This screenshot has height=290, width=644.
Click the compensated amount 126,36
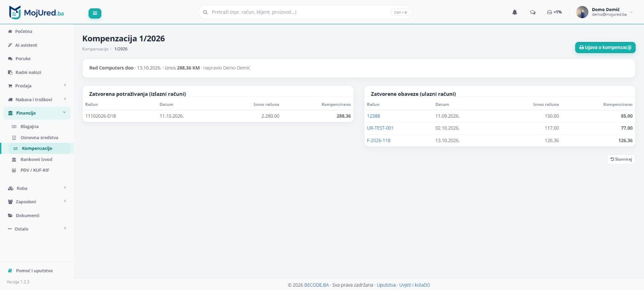[x=625, y=140]
